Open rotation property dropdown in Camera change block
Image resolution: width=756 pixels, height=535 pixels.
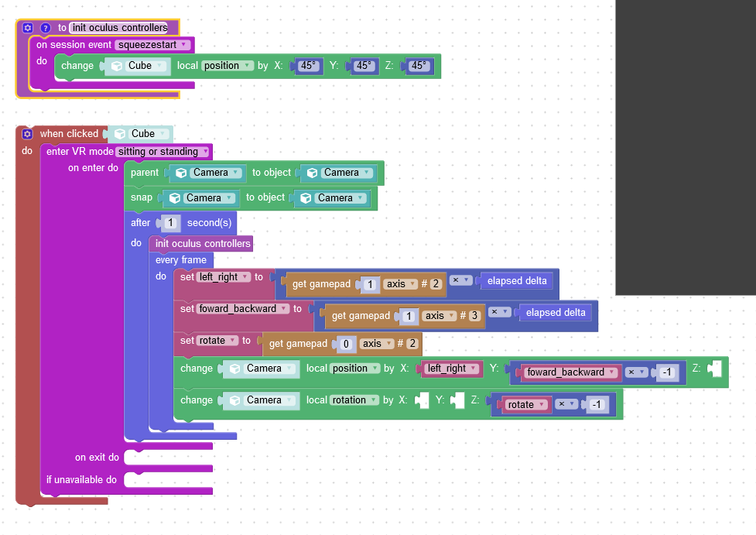point(355,400)
